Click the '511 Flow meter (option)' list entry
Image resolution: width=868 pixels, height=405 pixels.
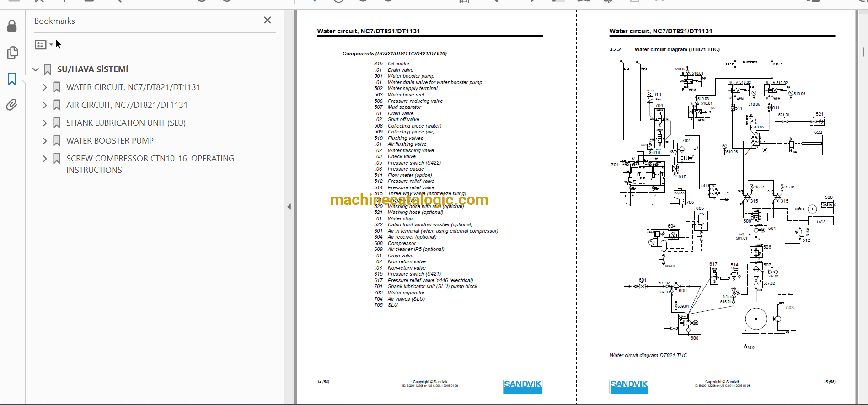point(403,175)
